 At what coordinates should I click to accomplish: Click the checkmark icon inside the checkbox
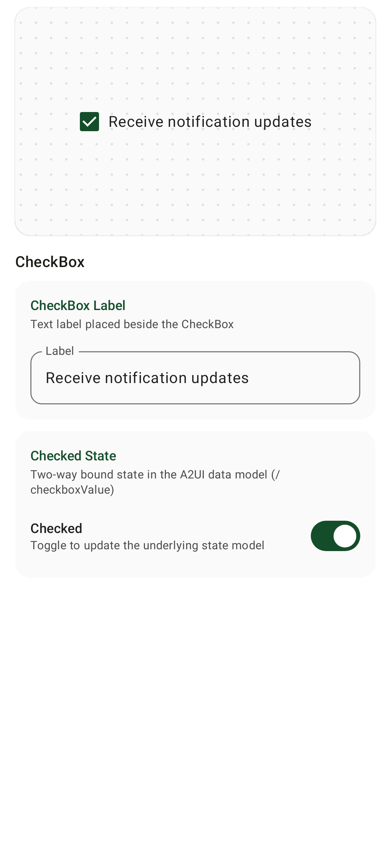point(89,122)
